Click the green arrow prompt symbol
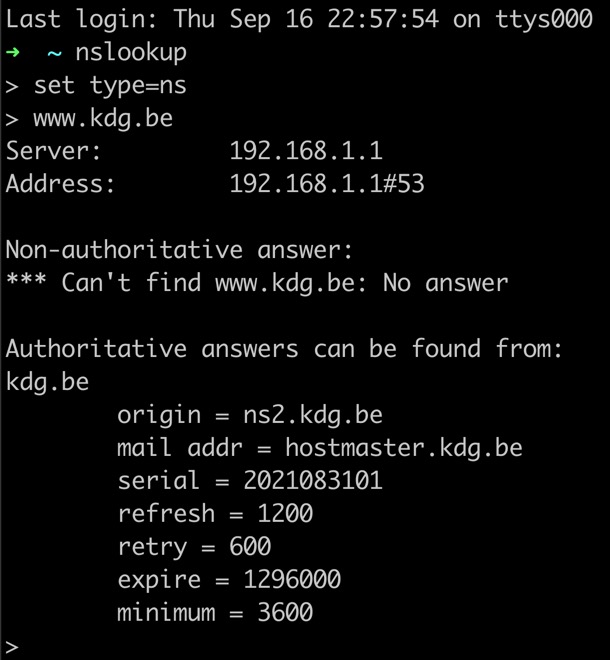The height and width of the screenshot is (660, 610). click(x=13, y=52)
